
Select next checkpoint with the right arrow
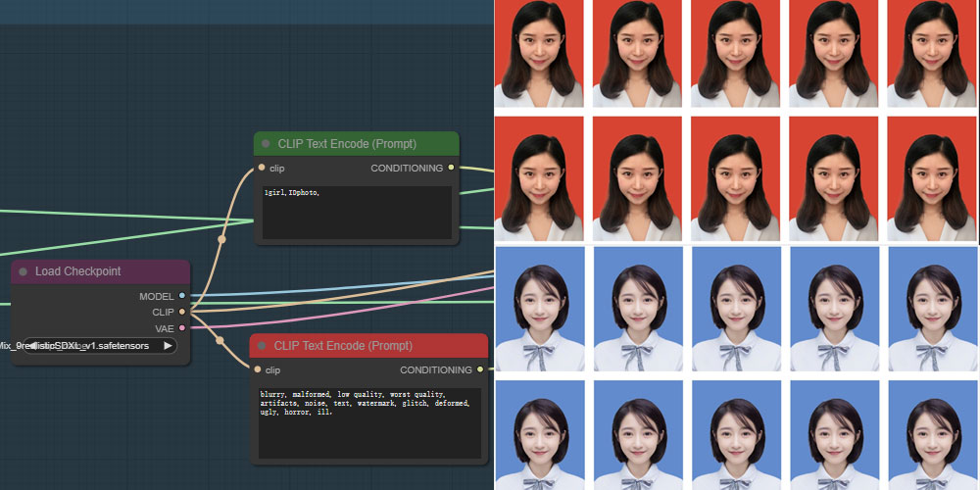[168, 346]
